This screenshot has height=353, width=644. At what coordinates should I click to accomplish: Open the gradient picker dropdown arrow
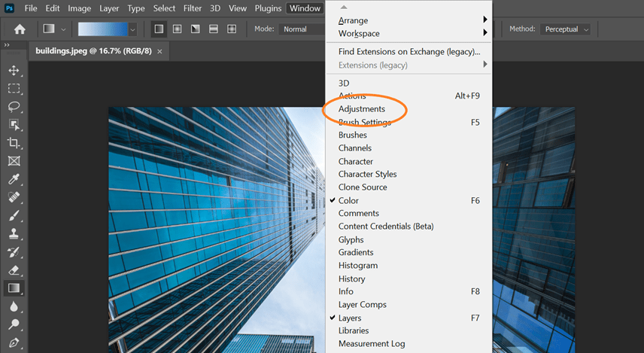(x=132, y=29)
